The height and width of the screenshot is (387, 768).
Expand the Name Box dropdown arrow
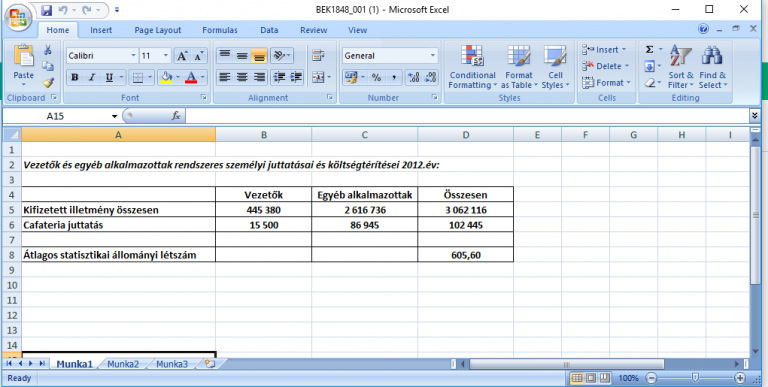pos(115,117)
